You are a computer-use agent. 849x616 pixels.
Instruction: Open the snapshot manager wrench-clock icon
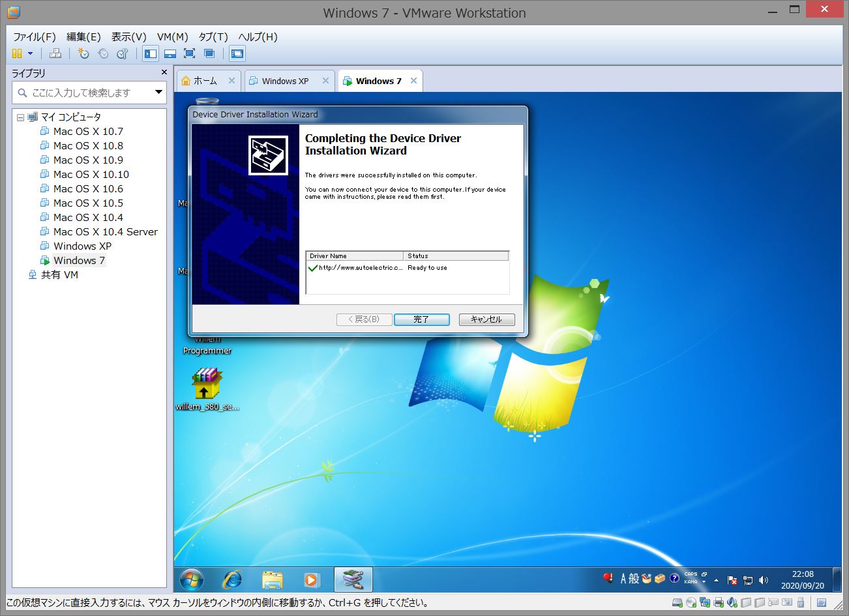[x=122, y=53]
